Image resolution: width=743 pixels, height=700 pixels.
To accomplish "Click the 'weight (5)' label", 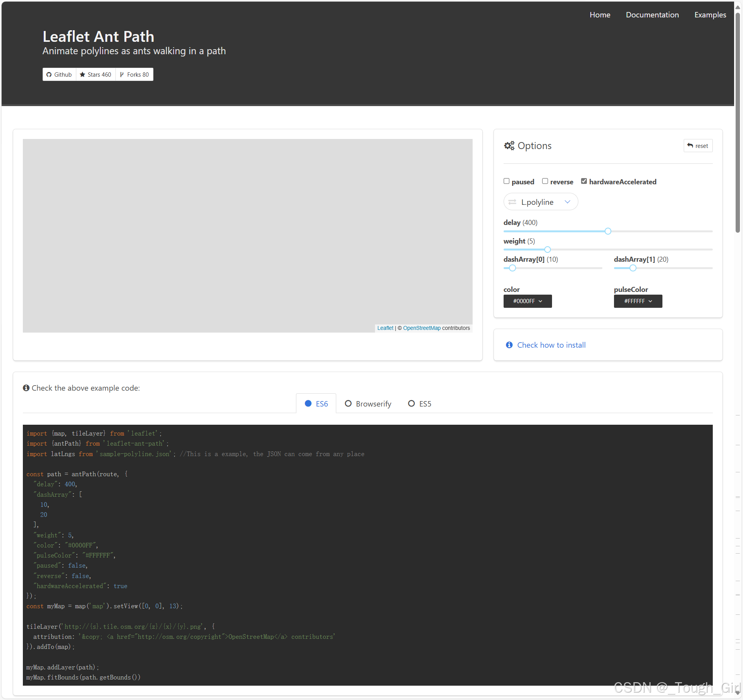I will tap(519, 241).
